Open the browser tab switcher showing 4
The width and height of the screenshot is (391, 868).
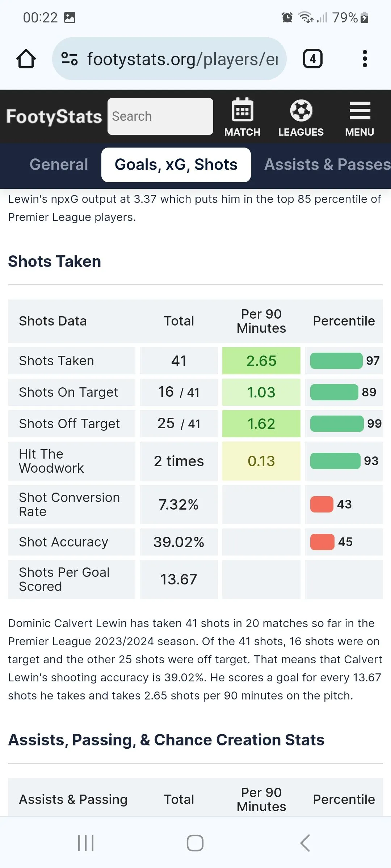click(312, 59)
